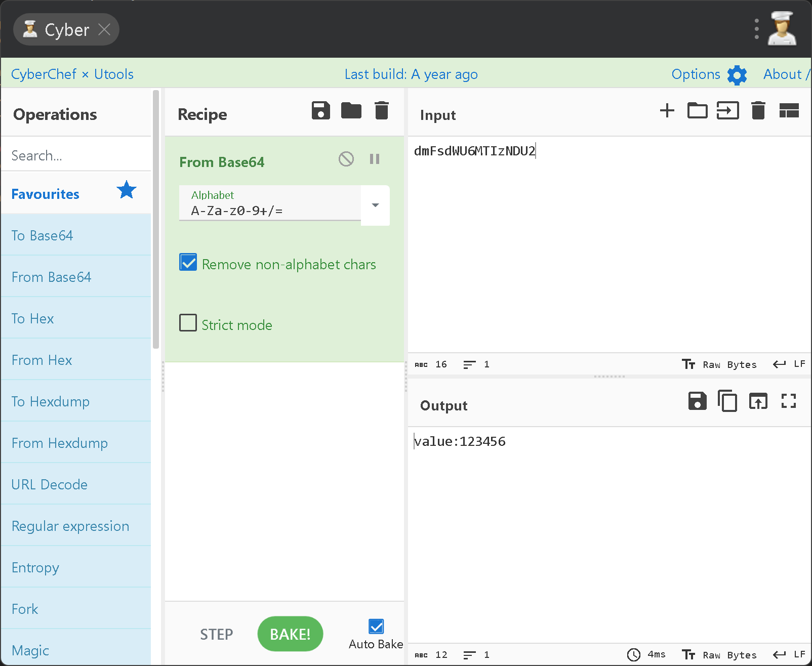
Task: Select From Hexdump operation
Action: [x=76, y=443]
